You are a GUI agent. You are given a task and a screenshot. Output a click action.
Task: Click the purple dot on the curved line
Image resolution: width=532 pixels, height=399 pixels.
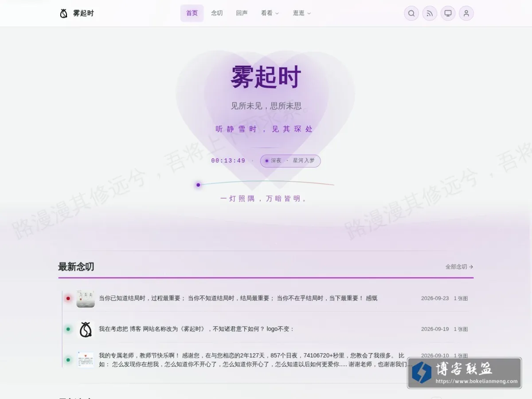(x=198, y=185)
